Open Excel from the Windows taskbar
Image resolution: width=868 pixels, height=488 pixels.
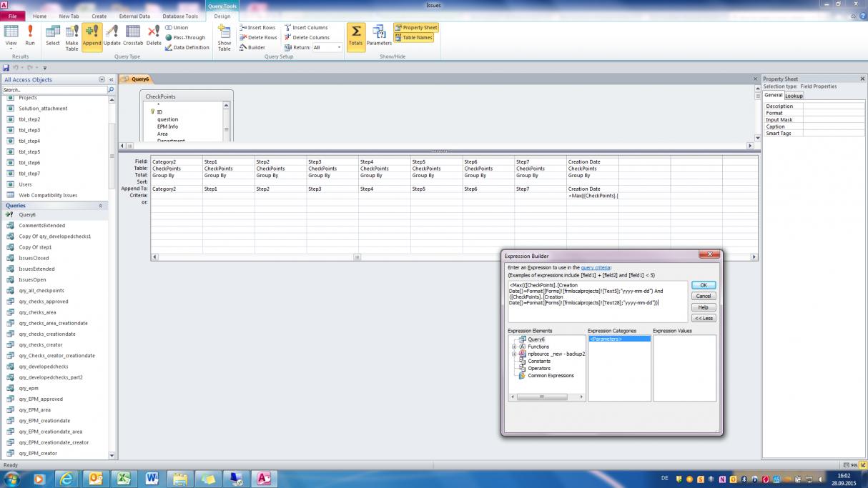tap(123, 479)
